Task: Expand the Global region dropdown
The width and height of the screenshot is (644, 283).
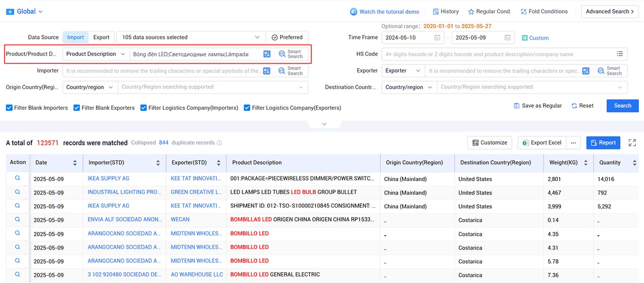Action: click(25, 11)
